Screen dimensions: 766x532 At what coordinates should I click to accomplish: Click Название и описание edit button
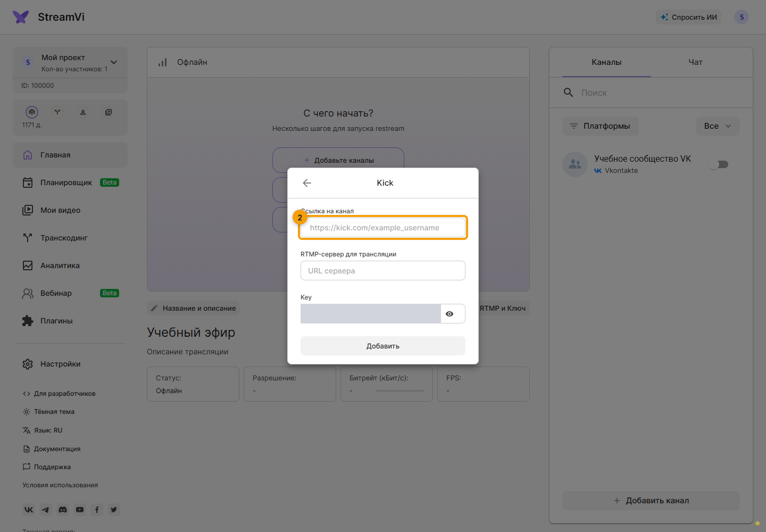pyautogui.click(x=193, y=308)
